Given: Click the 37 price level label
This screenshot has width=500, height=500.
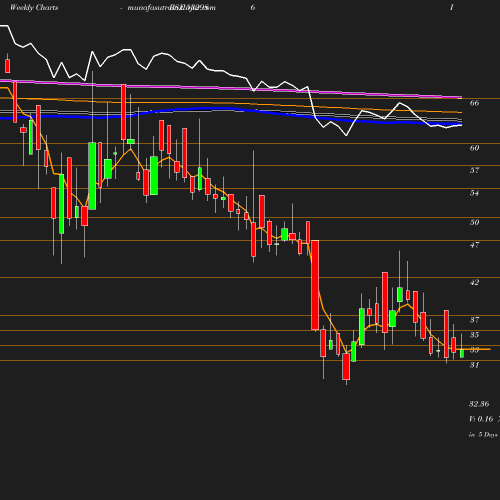Looking at the screenshot, I should pyautogui.click(x=474, y=320).
